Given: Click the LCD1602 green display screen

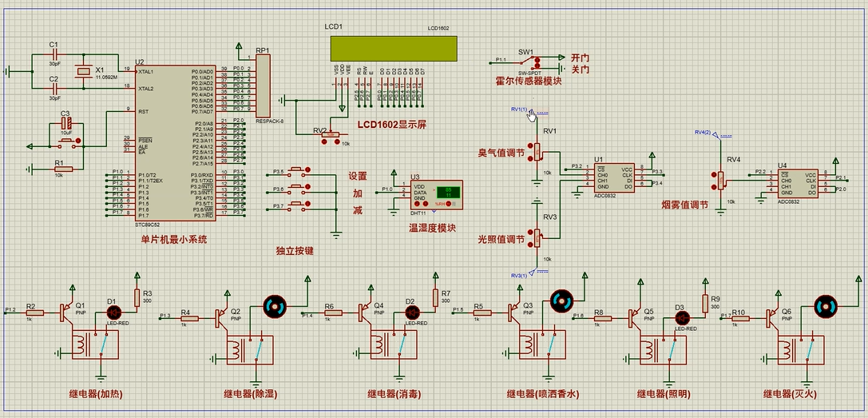Looking at the screenshot, I should [394, 49].
